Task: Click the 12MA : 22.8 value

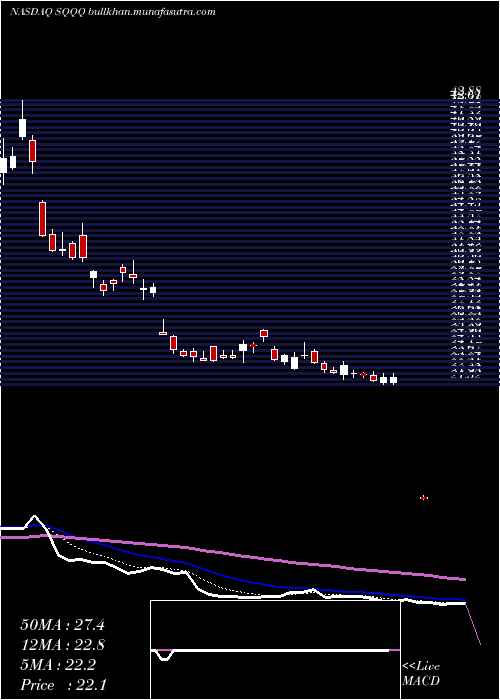Action: (x=62, y=645)
